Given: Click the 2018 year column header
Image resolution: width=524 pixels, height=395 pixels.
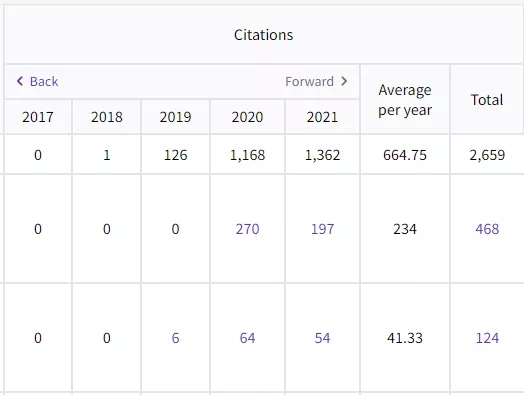Looking at the screenshot, I should point(107,117).
